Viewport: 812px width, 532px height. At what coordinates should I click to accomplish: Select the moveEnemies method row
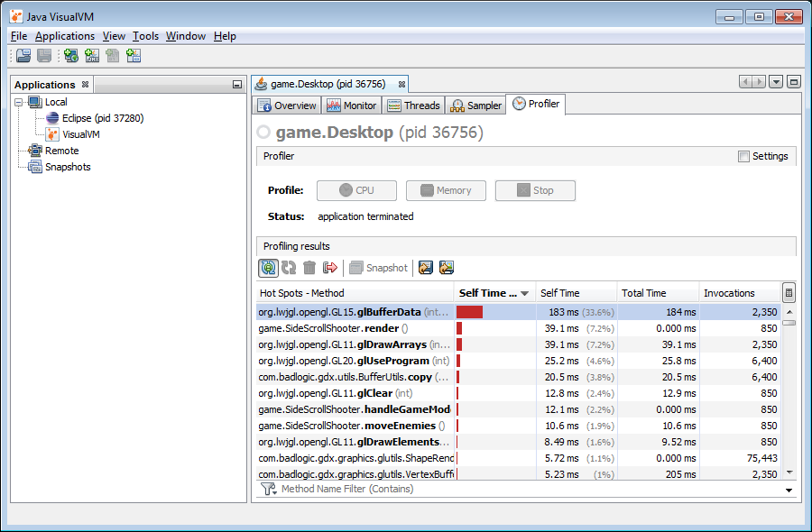click(519, 426)
